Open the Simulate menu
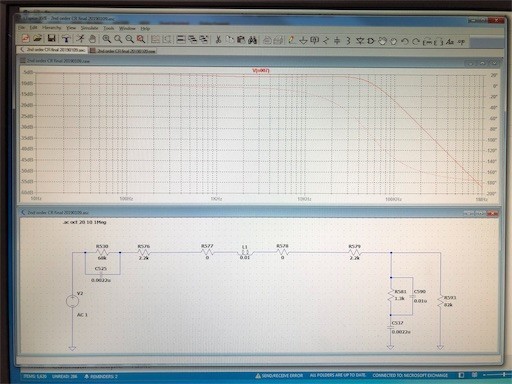Screen dimensions: 512x384 point(90,28)
